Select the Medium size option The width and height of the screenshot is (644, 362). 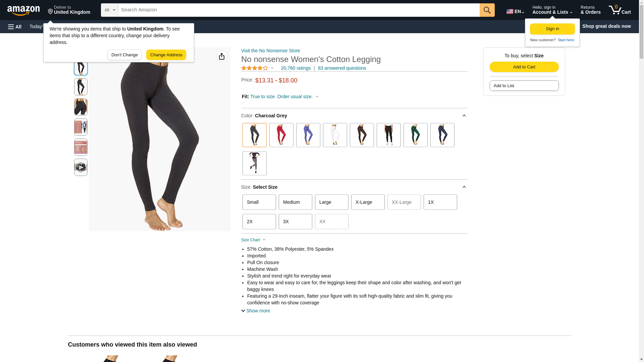coord(296,202)
